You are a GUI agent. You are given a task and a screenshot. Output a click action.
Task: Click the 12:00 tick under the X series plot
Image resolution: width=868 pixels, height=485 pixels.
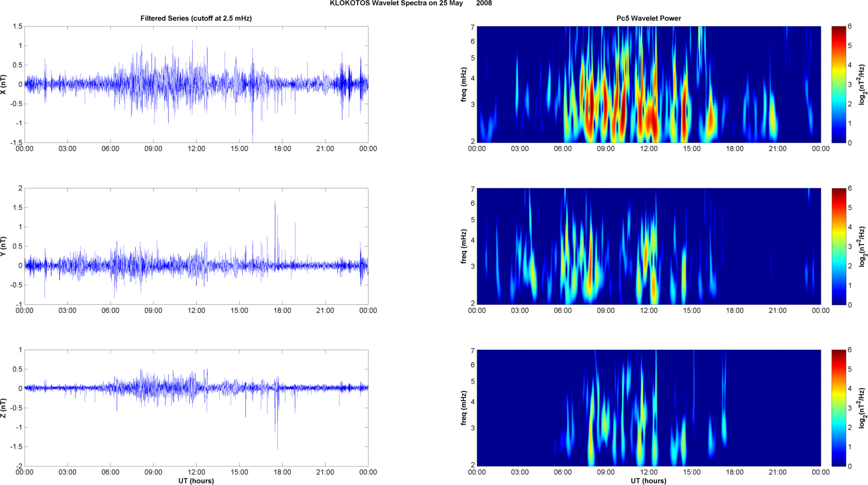(x=196, y=149)
